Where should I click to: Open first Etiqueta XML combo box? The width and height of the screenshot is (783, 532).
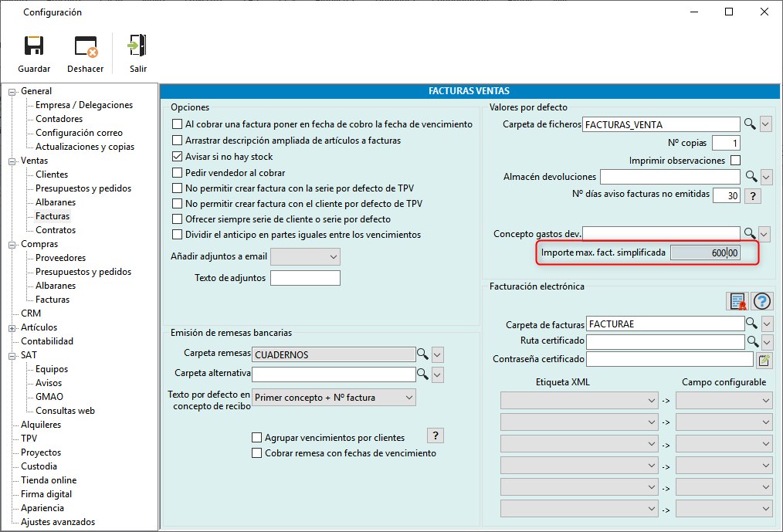pos(579,401)
